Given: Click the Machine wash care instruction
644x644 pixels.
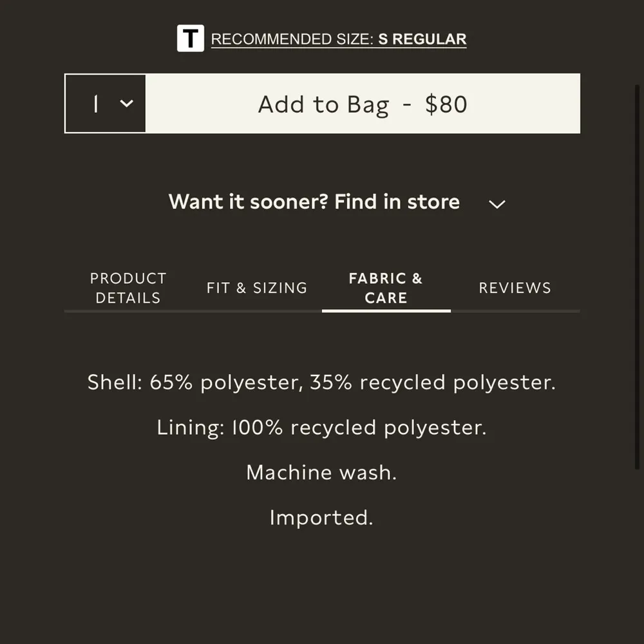Looking at the screenshot, I should tap(321, 473).
